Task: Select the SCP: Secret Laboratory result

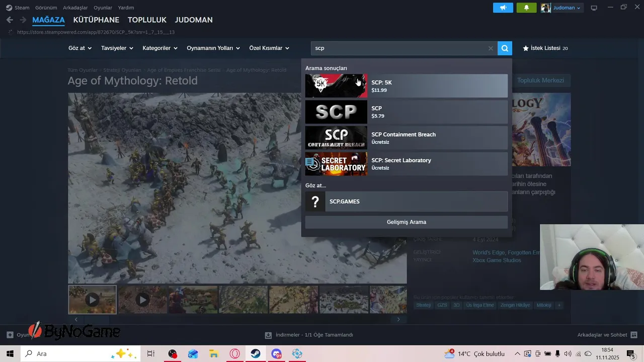Action: click(x=407, y=164)
